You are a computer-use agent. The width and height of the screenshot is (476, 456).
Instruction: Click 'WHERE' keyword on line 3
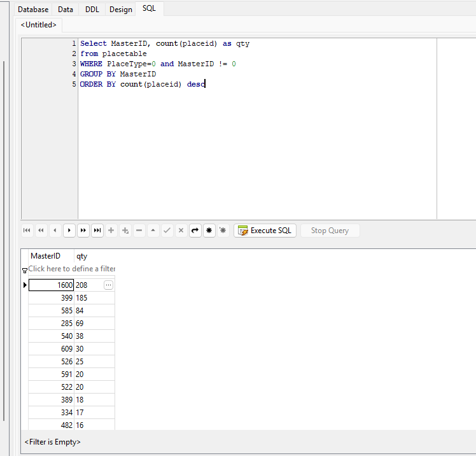[91, 64]
